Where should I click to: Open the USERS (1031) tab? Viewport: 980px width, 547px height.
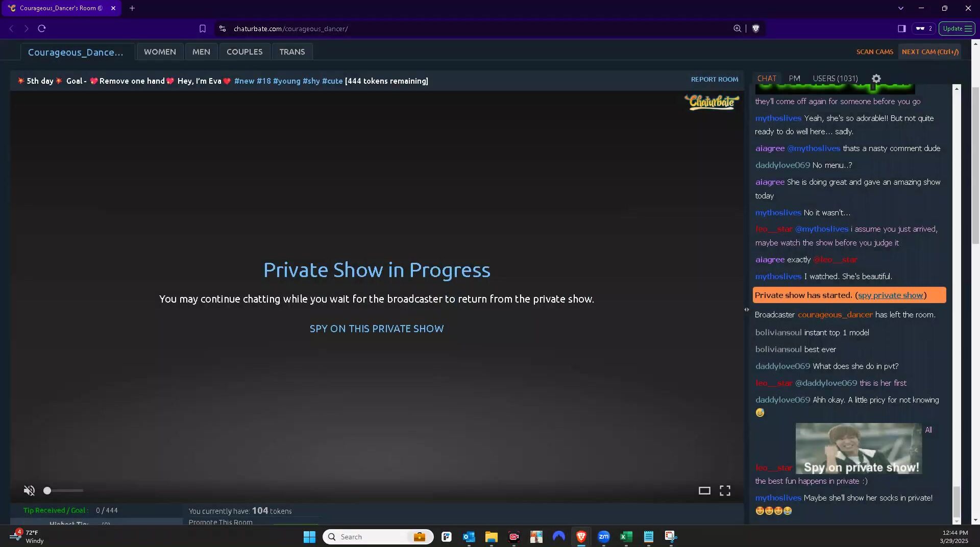pyautogui.click(x=835, y=79)
